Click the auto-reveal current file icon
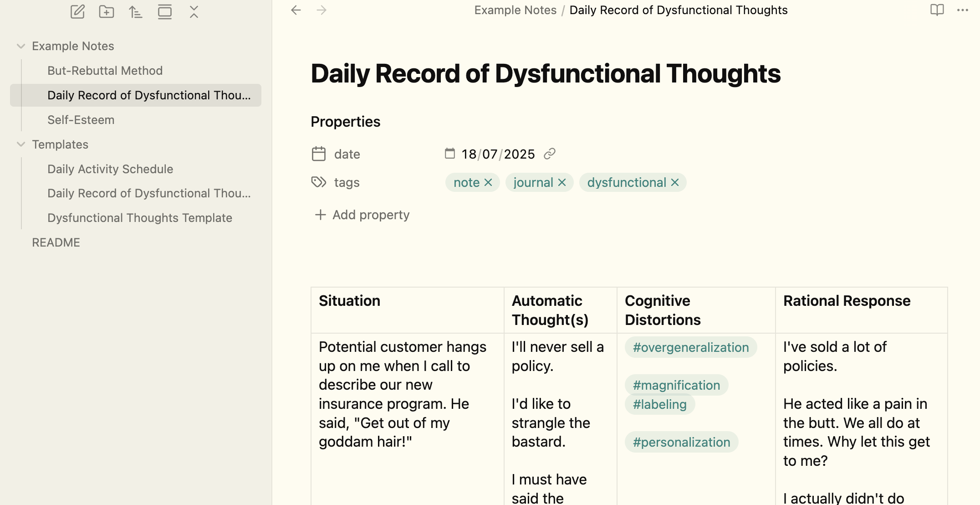This screenshot has height=505, width=980. pos(164,11)
